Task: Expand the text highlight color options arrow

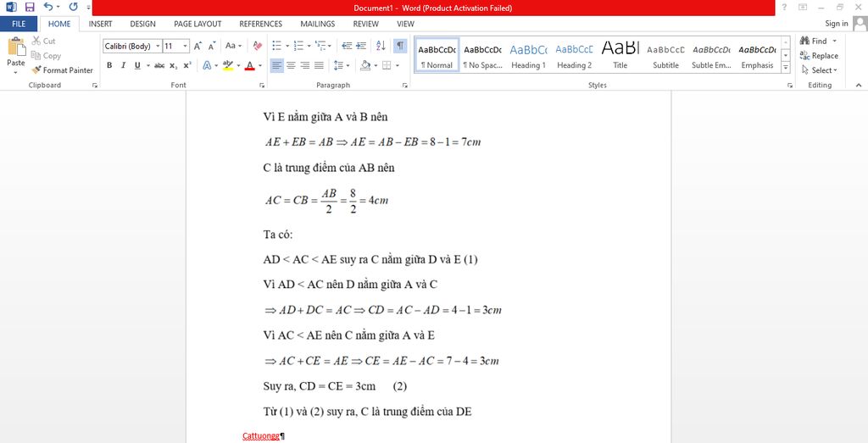Action: [238, 65]
